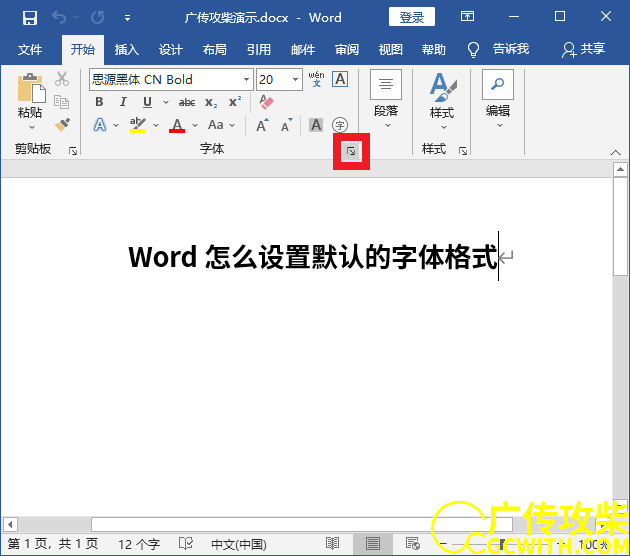Toggle strikethrough abc formatting
Screen dimensions: 630x556
[x=187, y=102]
